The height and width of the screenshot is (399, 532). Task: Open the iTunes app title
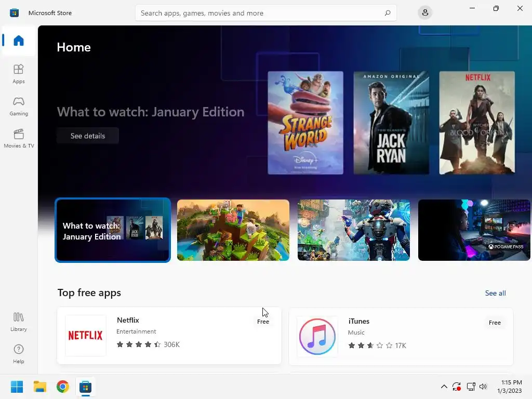tap(359, 321)
